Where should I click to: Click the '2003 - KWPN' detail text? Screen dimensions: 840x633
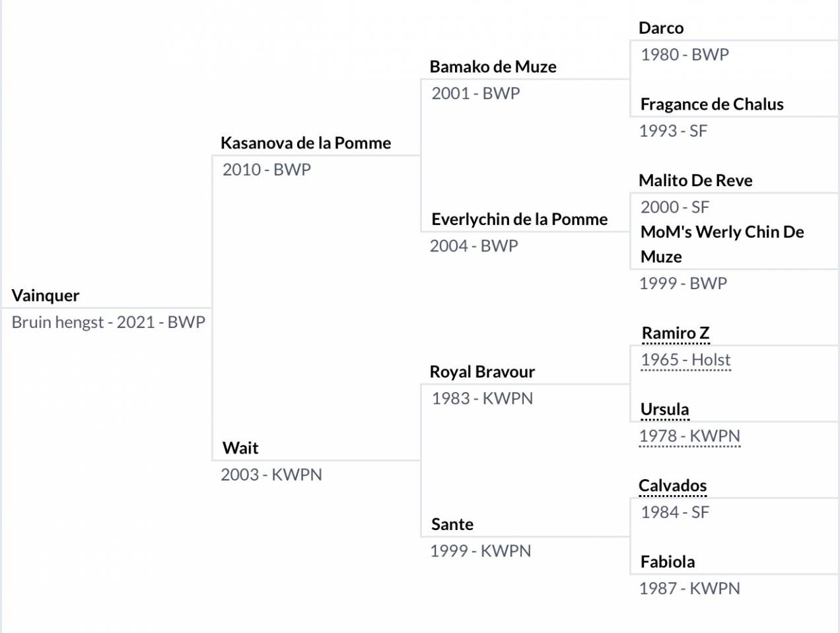click(x=271, y=475)
